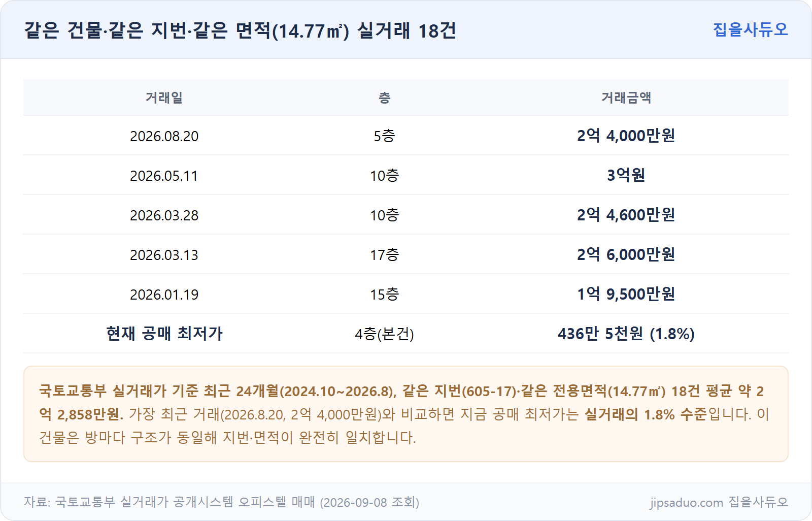
Task: Select date cell 2026.03.28
Action: 164,215
